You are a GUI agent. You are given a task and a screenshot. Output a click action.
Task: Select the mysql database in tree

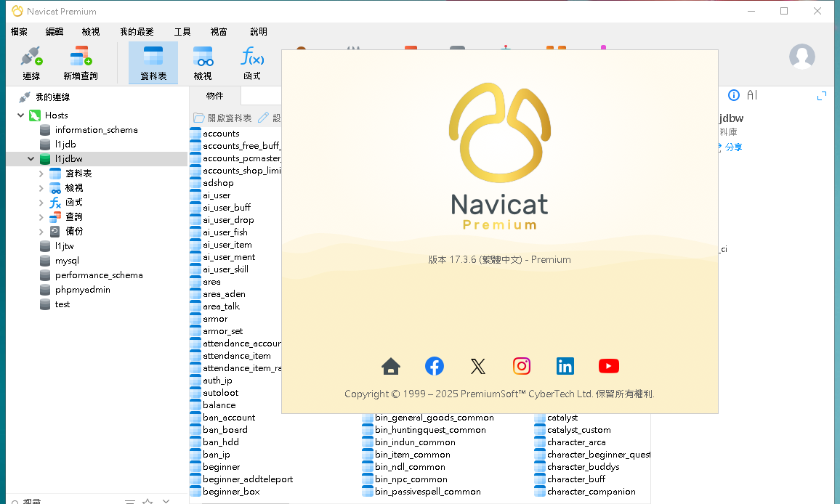point(67,261)
